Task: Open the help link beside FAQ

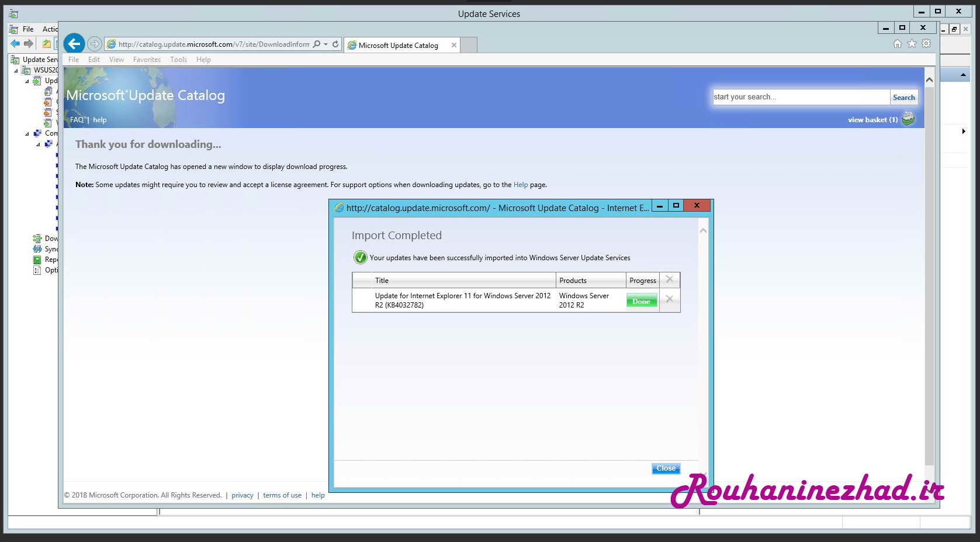Action: pyautogui.click(x=100, y=120)
